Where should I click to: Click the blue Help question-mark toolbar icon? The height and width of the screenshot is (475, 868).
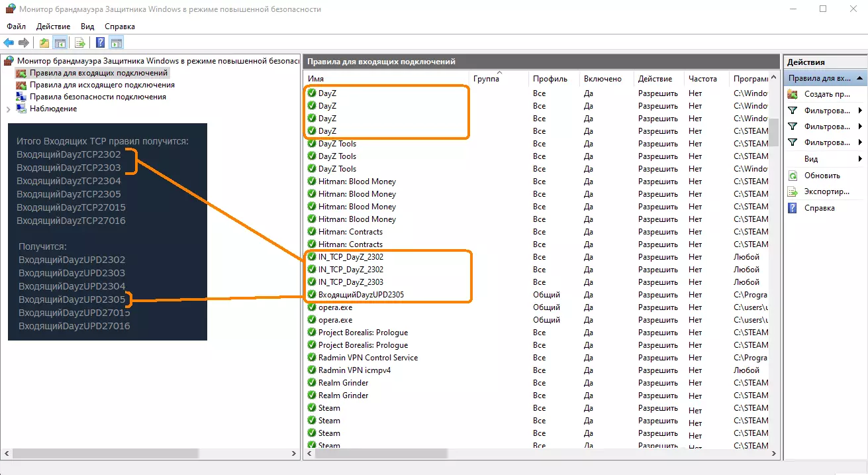(x=100, y=43)
